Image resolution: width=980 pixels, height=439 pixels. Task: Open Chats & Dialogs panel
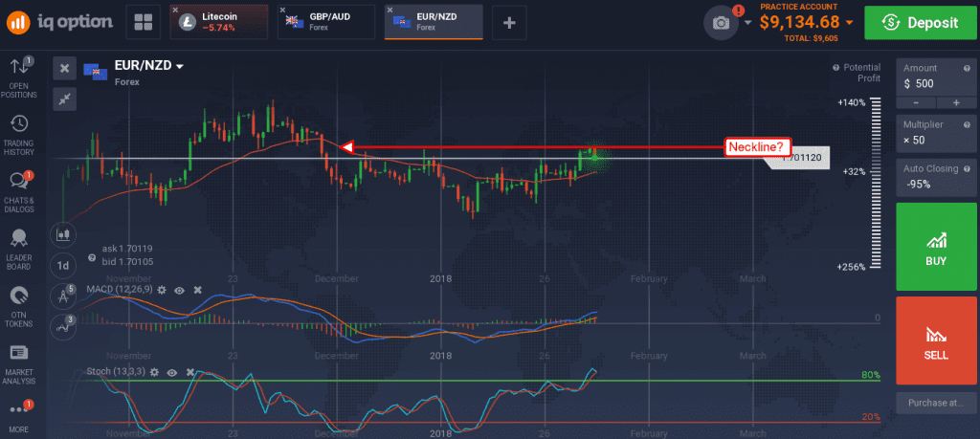[x=19, y=192]
